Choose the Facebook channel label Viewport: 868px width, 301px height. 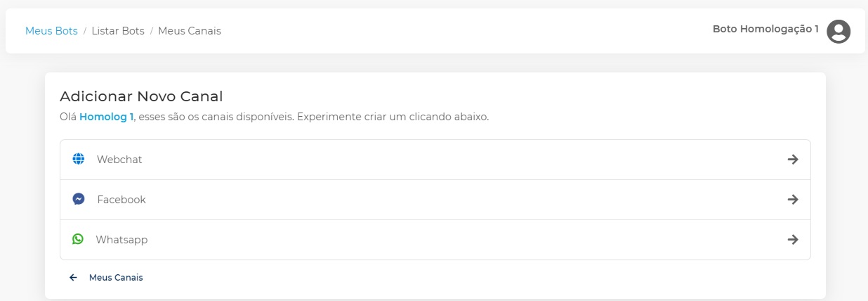point(121,200)
